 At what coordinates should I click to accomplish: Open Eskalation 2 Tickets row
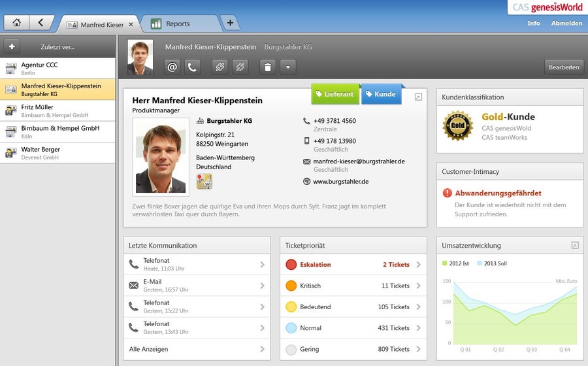353,265
